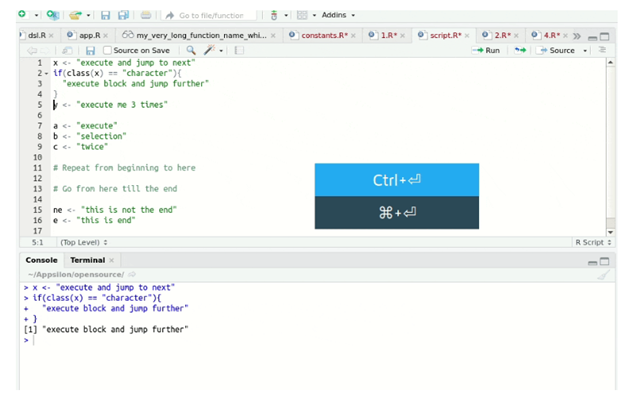Clear console with the broom icon

point(604,275)
